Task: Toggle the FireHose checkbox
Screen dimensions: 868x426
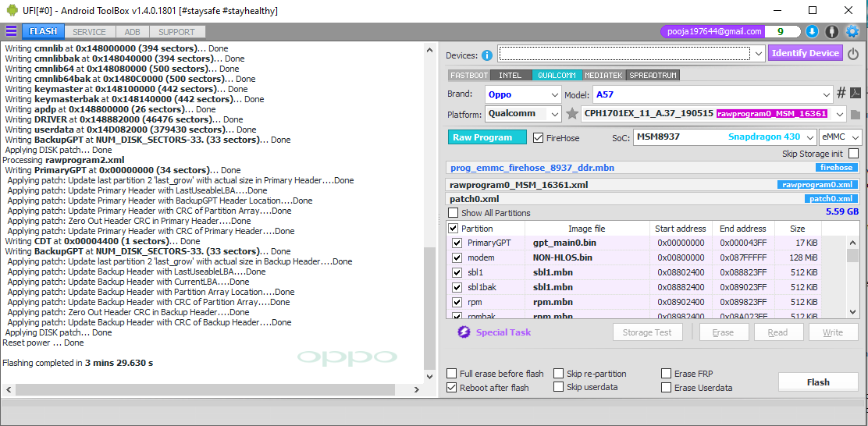Action: click(538, 138)
